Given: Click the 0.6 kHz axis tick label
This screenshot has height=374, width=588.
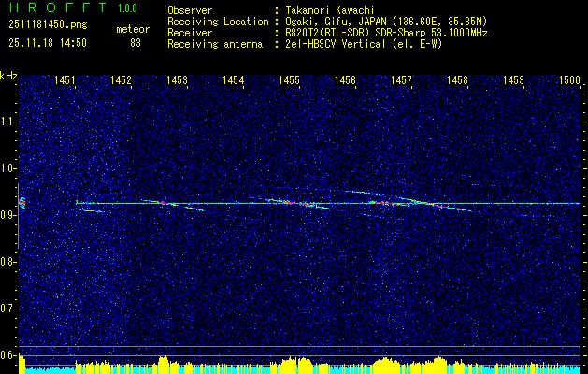Looking at the screenshot, I should click(7, 355).
